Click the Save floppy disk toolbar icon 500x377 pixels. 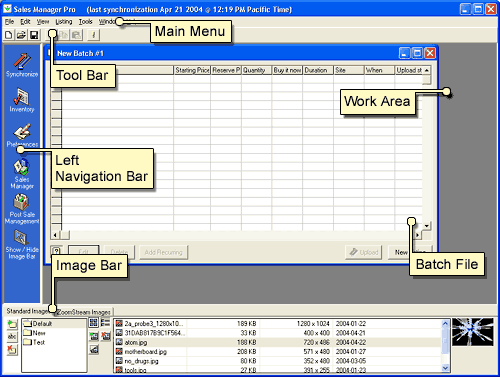[x=34, y=35]
